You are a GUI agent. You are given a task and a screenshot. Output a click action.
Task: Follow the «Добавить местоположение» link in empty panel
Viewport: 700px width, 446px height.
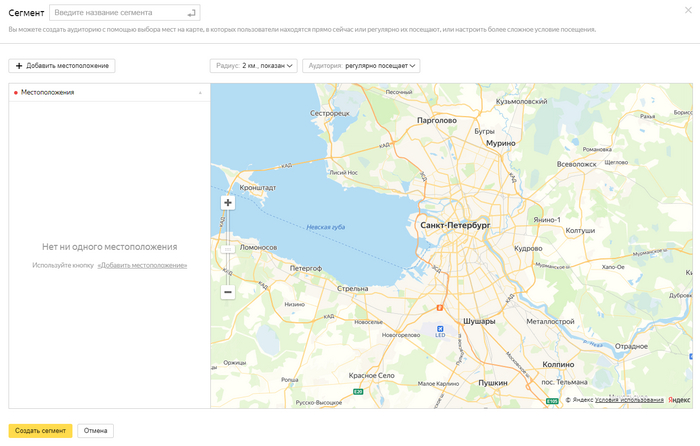[x=142, y=266]
